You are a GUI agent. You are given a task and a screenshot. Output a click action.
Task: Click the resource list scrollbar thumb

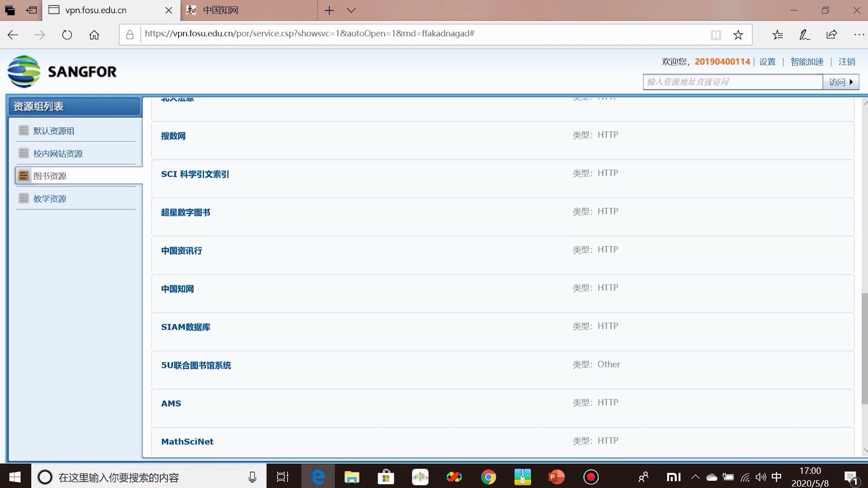tap(864, 348)
